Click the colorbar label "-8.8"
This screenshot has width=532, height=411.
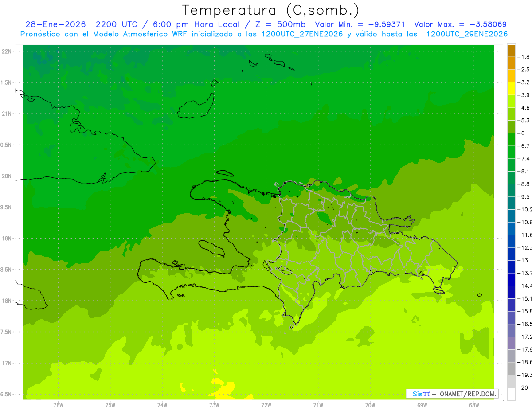pyautogui.click(x=524, y=184)
